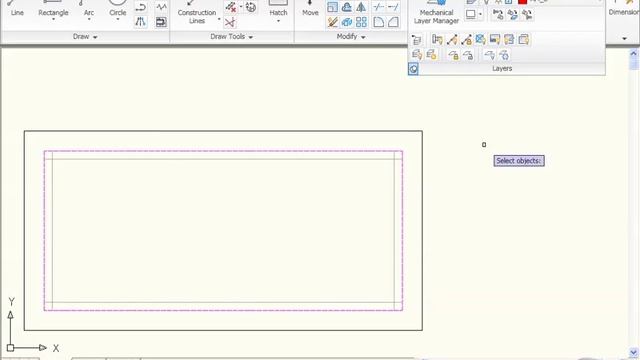Open the Hatch dropdown arrow
This screenshot has width=640, height=360.
click(x=278, y=21)
